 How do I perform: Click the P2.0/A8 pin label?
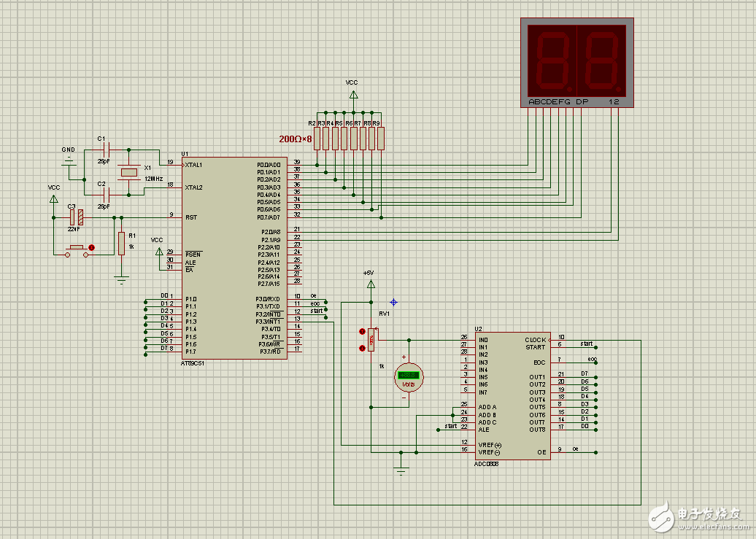point(271,232)
